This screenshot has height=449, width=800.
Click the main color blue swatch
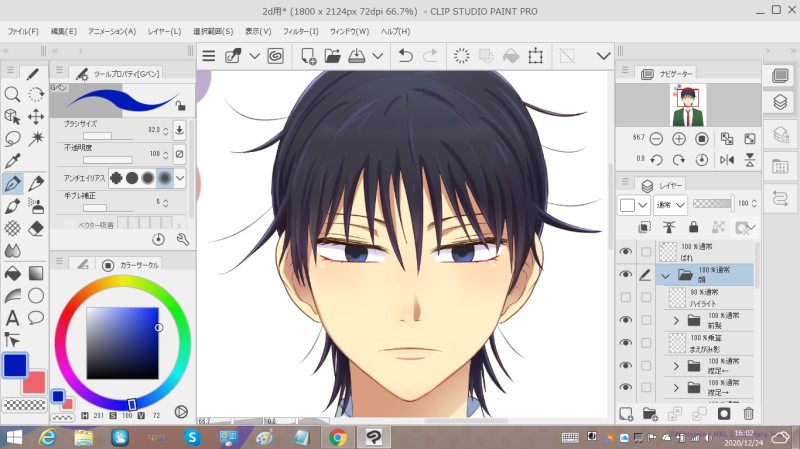(x=15, y=364)
